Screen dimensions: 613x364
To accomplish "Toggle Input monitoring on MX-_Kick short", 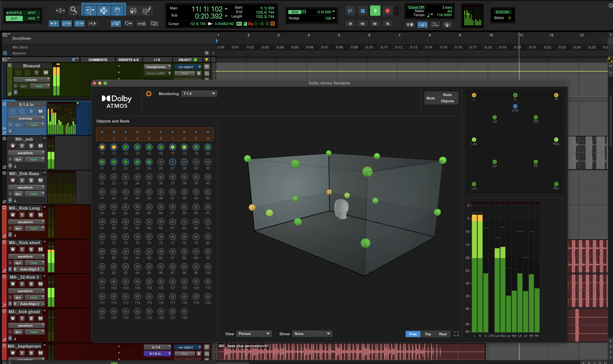I will [22, 249].
